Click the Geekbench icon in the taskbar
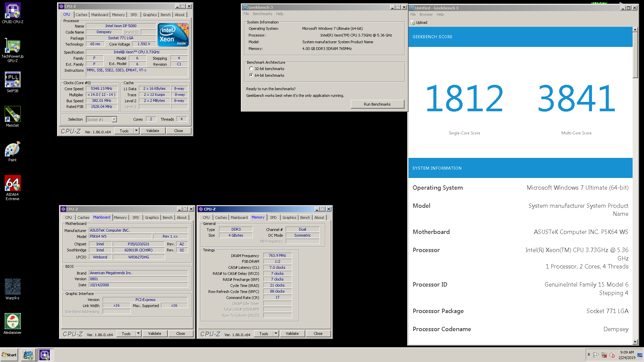Screen dimensions: 644x362 coord(28,355)
